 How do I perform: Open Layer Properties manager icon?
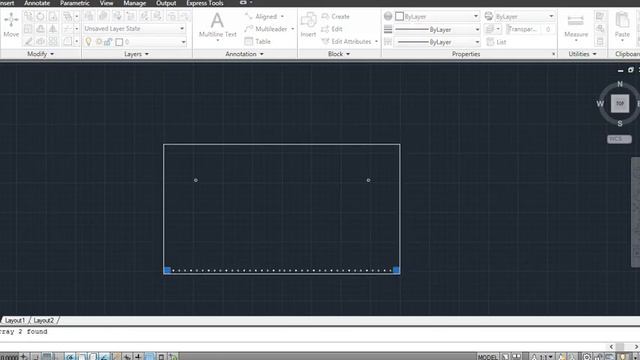point(89,16)
